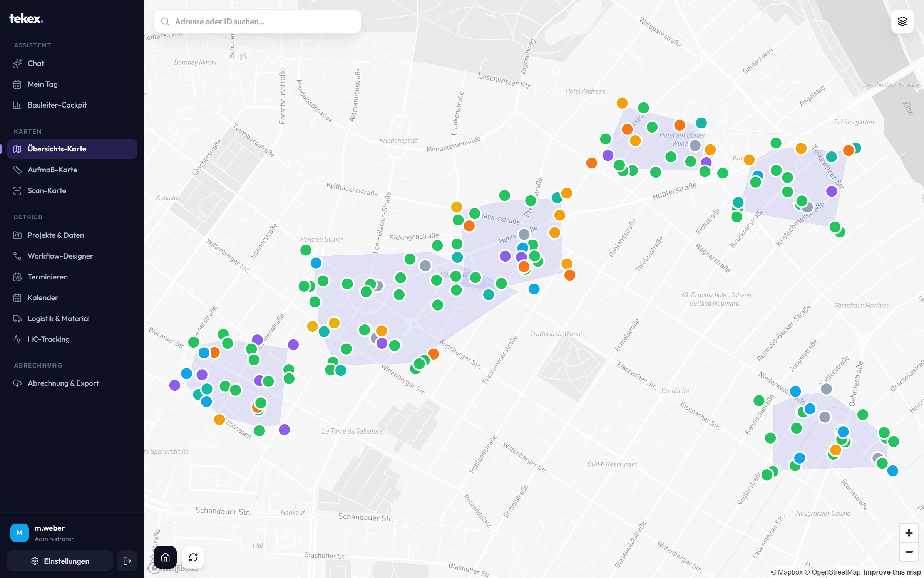Open Einstellungen settings
924x578 pixels.
tap(60, 561)
